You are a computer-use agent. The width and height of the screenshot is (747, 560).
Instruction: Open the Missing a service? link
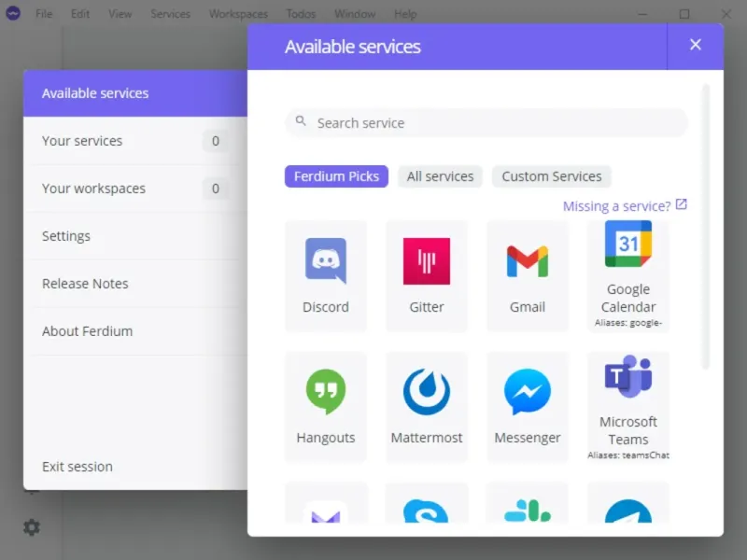coord(616,206)
